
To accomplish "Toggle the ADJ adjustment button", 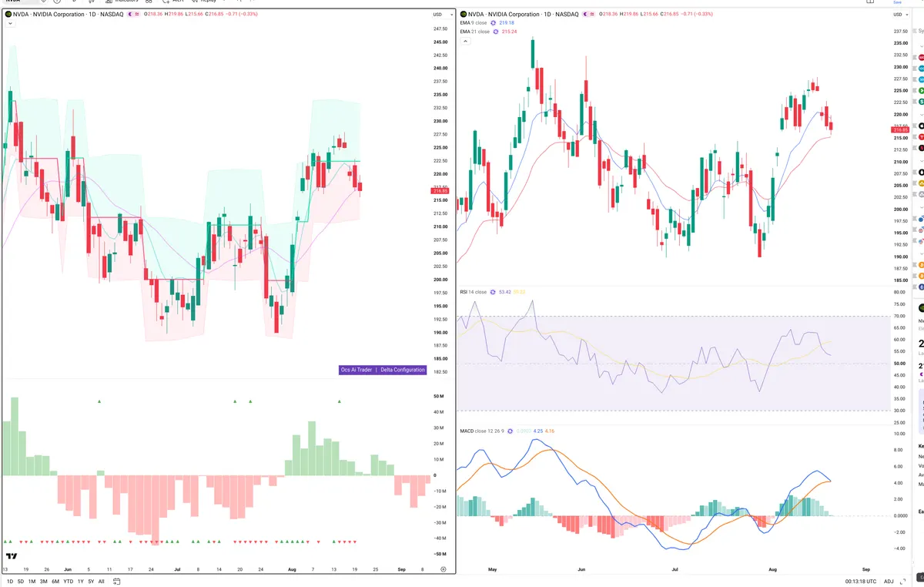I will click(x=888, y=581).
